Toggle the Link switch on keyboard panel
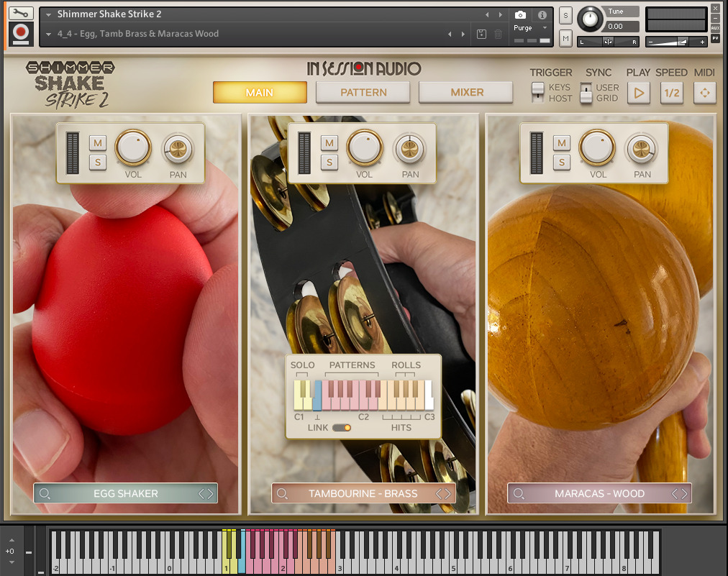 tap(341, 428)
